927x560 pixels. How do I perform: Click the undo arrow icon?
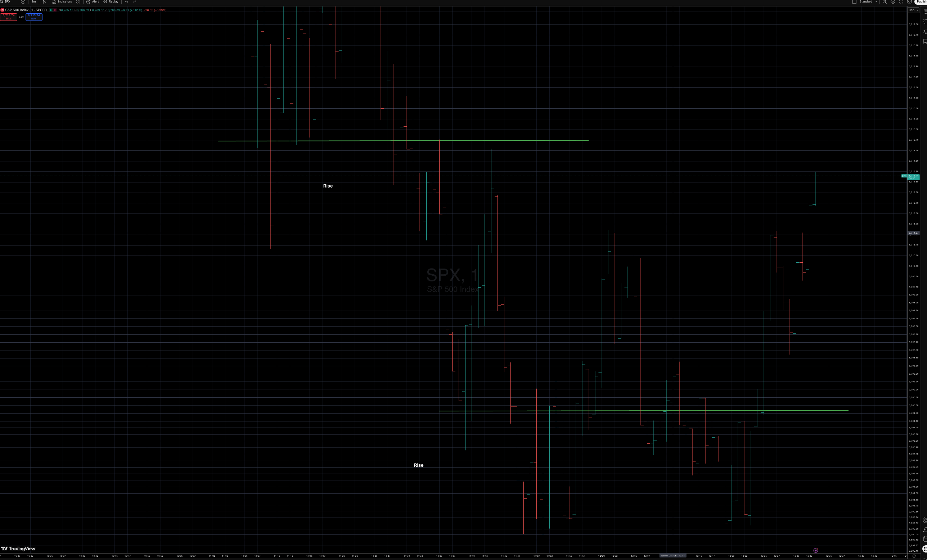point(126,2)
